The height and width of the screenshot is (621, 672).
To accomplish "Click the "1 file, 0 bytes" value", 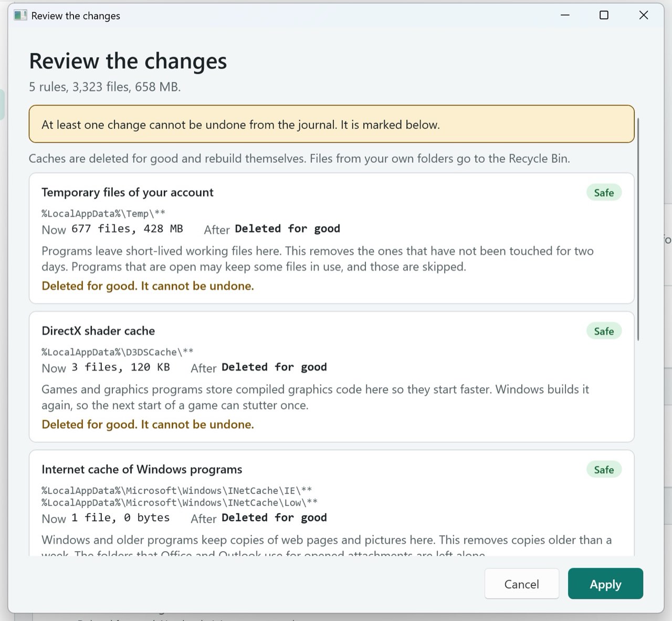I will [121, 518].
